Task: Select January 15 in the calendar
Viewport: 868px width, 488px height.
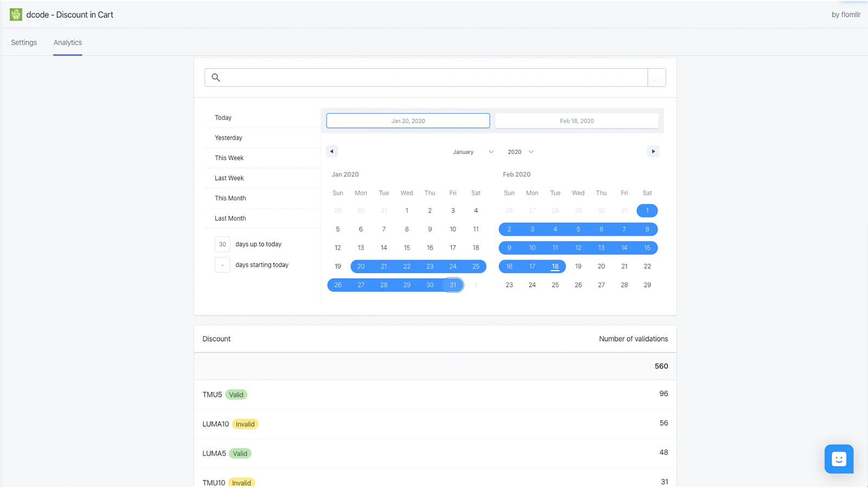Action: tap(407, 248)
